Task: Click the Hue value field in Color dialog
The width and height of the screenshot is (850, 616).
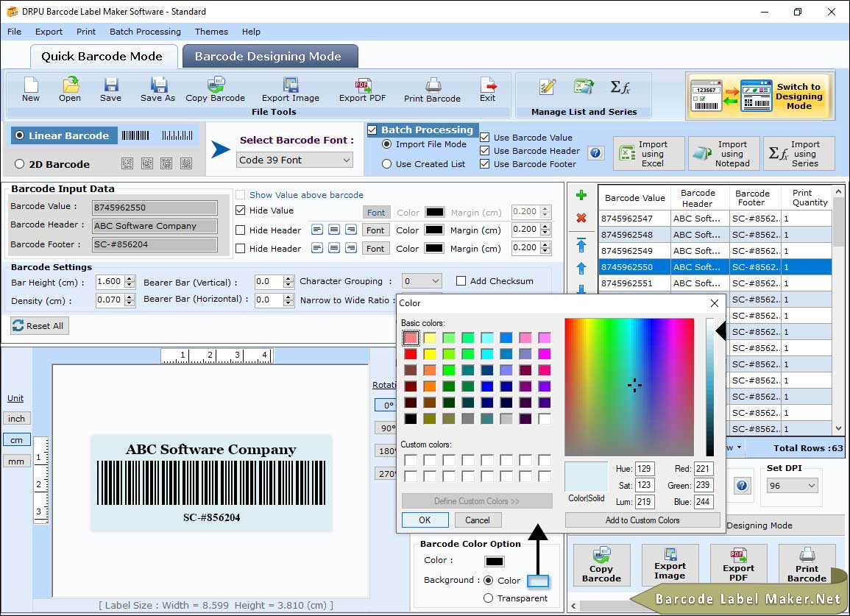Action: pyautogui.click(x=645, y=469)
